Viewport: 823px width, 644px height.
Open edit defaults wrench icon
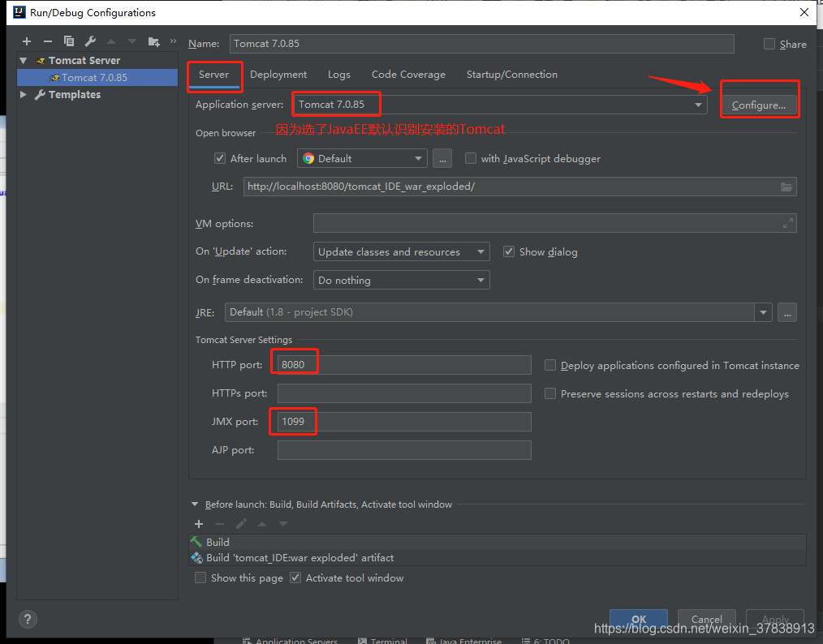[90, 41]
